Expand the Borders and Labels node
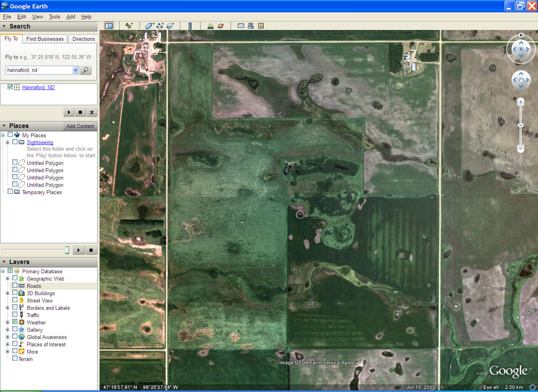 pos(7,308)
